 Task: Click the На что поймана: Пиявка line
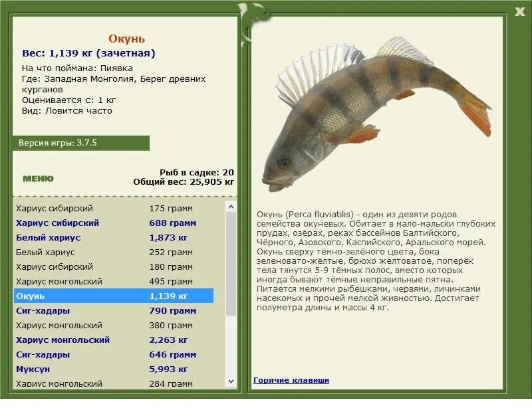[77, 68]
